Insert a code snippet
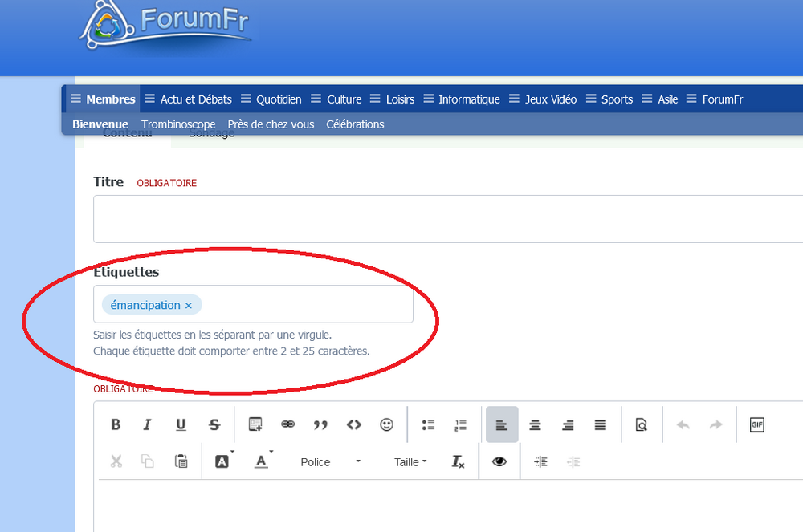The image size is (803, 532). [353, 425]
